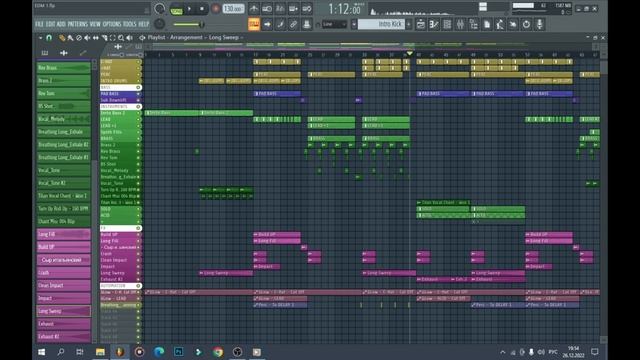Select Vocal_Melody in the picker panel
Image resolution: width=640 pixels, height=360 pixels.
coord(63,119)
